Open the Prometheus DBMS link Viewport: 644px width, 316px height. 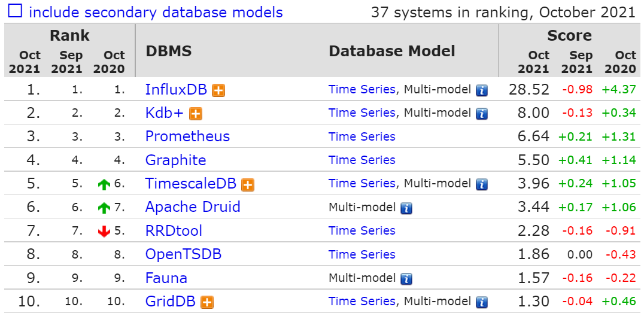(x=188, y=136)
